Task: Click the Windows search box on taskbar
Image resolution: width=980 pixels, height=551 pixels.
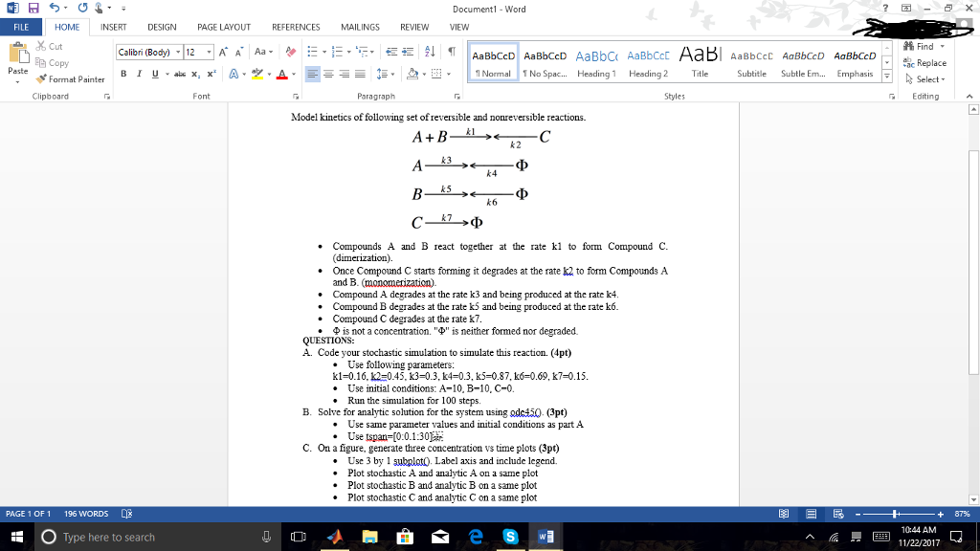Action: tap(144, 537)
